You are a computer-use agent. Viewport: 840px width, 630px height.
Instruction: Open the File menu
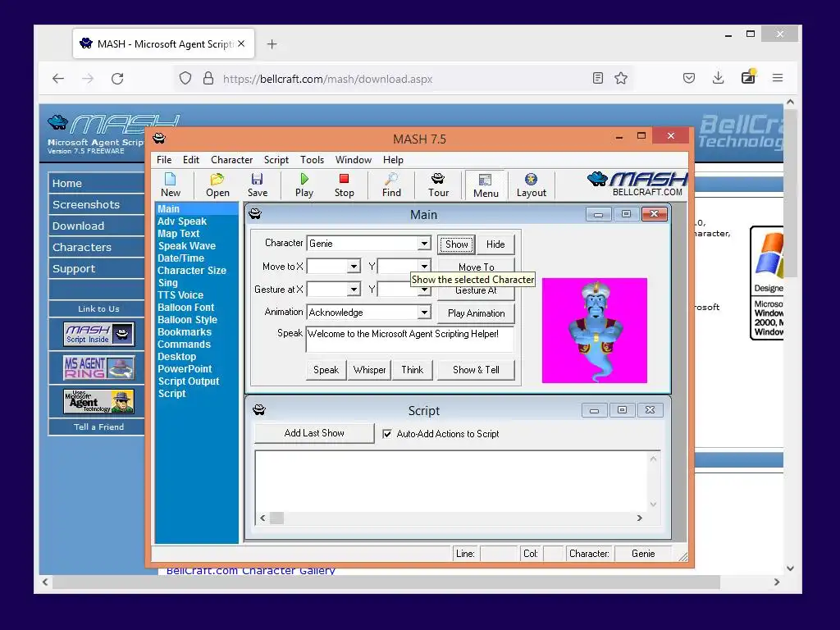(x=164, y=160)
